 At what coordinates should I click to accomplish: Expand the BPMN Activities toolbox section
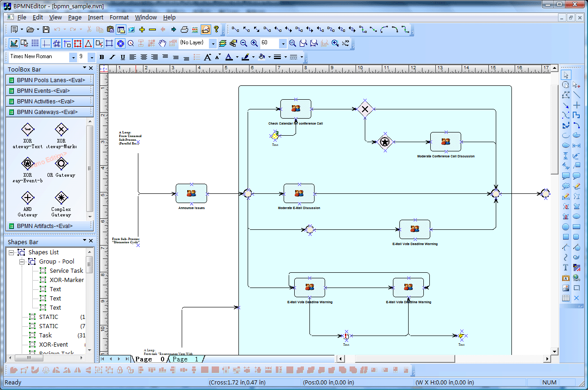click(x=50, y=101)
